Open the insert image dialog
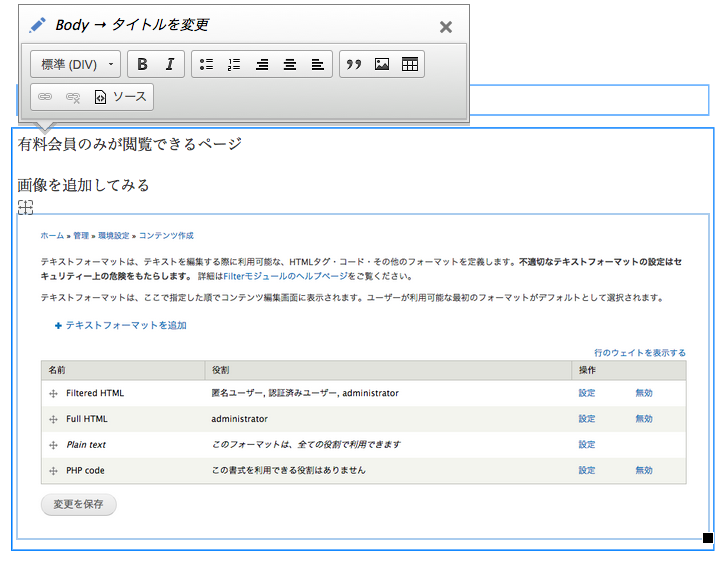Image resolution: width=728 pixels, height=569 pixels. coord(382,64)
